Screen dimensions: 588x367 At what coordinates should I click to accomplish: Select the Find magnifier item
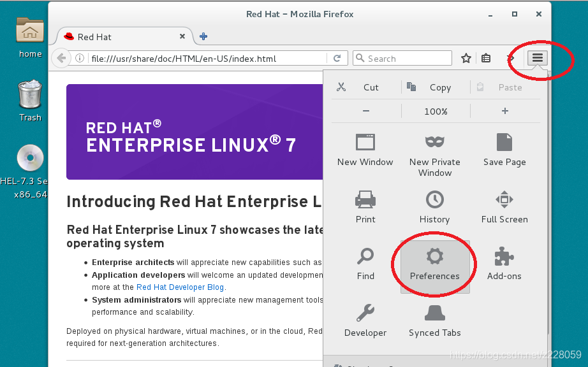[x=365, y=264]
